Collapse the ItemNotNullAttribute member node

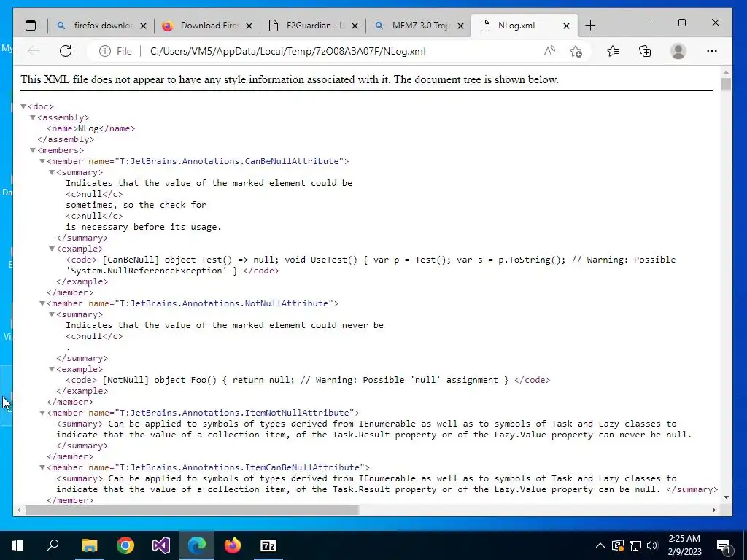[42, 413]
